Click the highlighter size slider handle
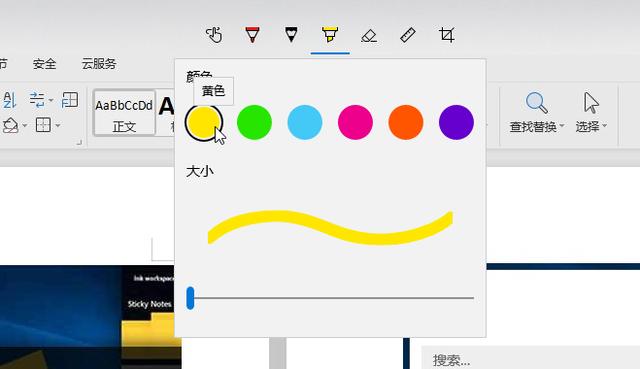 [190, 298]
